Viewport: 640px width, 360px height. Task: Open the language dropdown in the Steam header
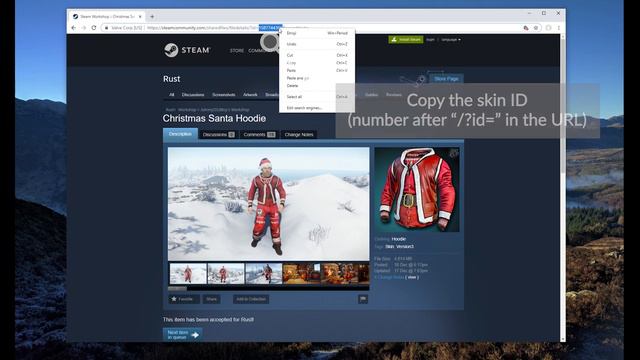(451, 40)
